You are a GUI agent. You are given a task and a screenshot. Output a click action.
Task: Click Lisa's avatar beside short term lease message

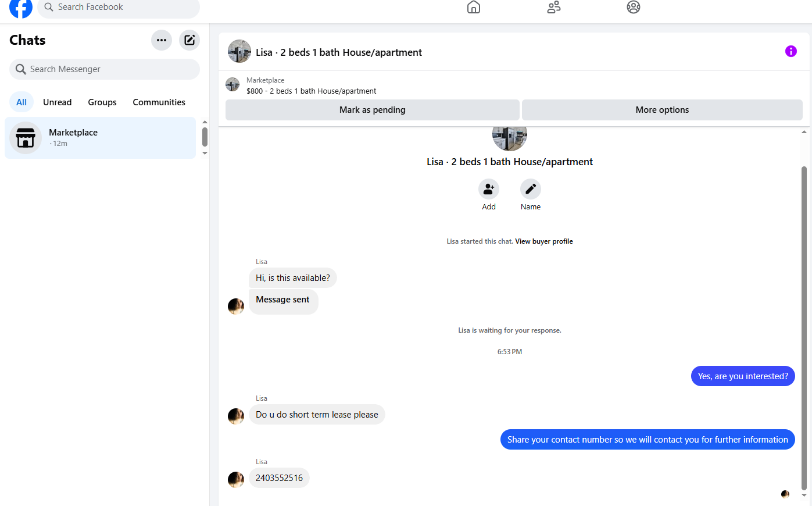236,416
